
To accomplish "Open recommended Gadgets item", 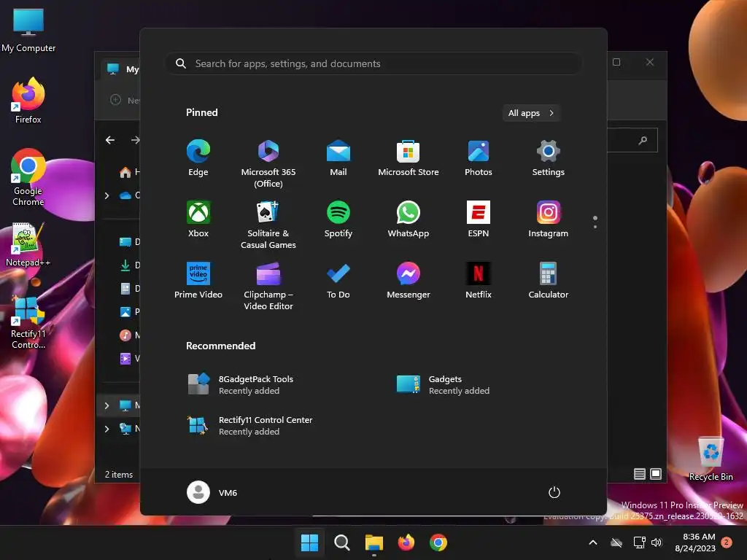I will click(x=443, y=385).
